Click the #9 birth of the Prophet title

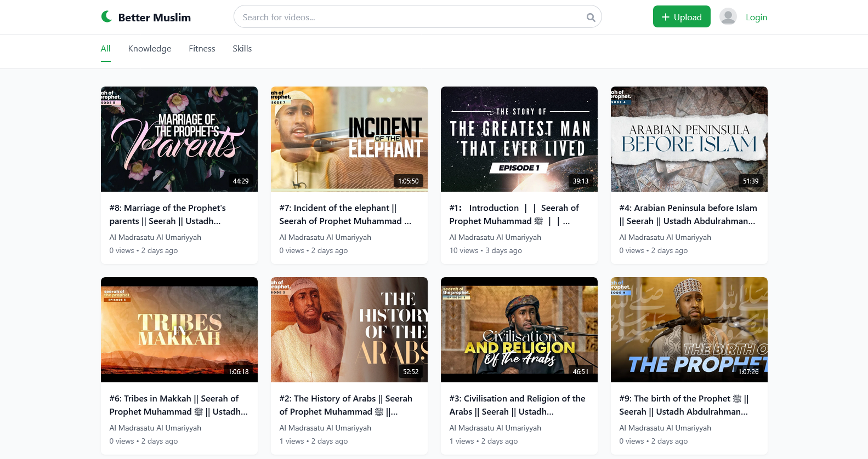(684, 405)
